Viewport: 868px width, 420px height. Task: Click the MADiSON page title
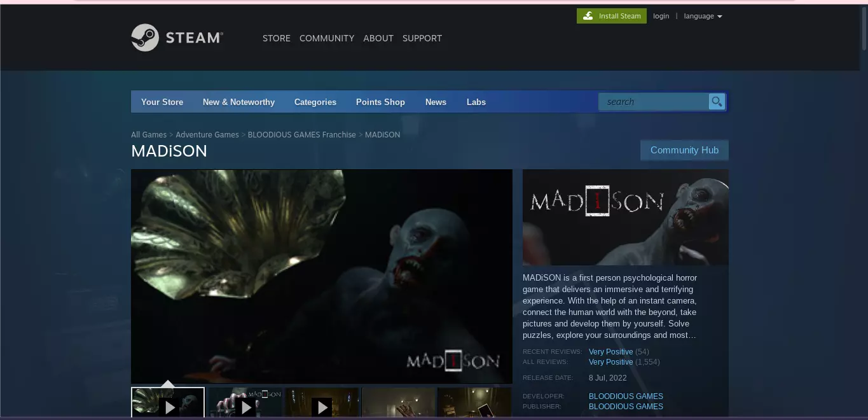point(169,151)
